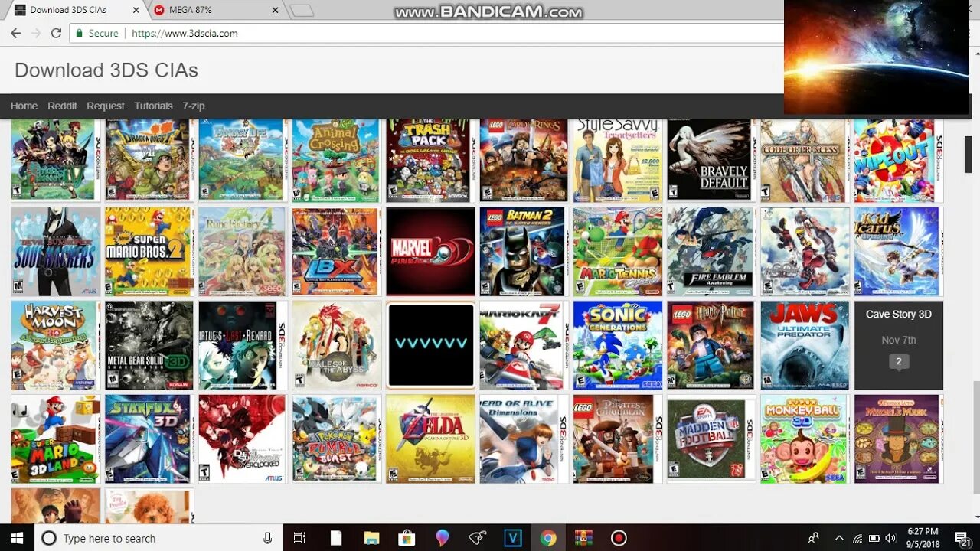Screen dimensions: 980x551
Task: Click the taskbar search box
Action: coord(158,538)
